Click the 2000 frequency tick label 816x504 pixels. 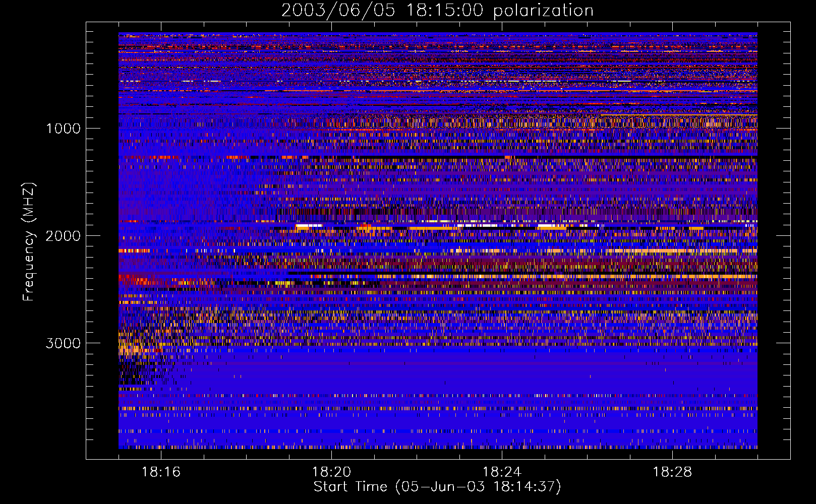[x=63, y=236]
